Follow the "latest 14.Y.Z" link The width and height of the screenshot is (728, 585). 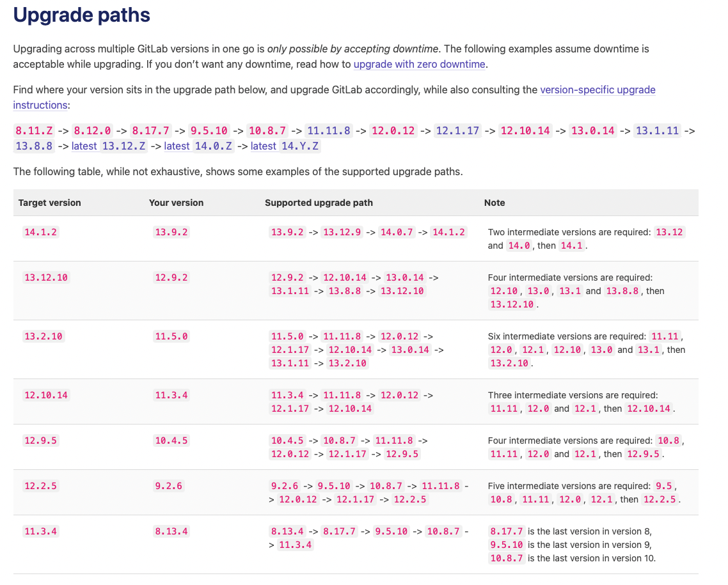tap(285, 146)
